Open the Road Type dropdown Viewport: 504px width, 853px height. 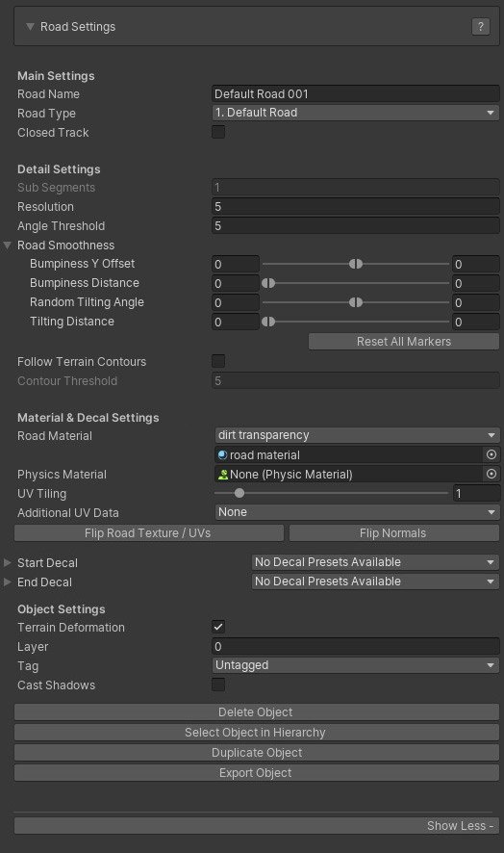pos(356,113)
